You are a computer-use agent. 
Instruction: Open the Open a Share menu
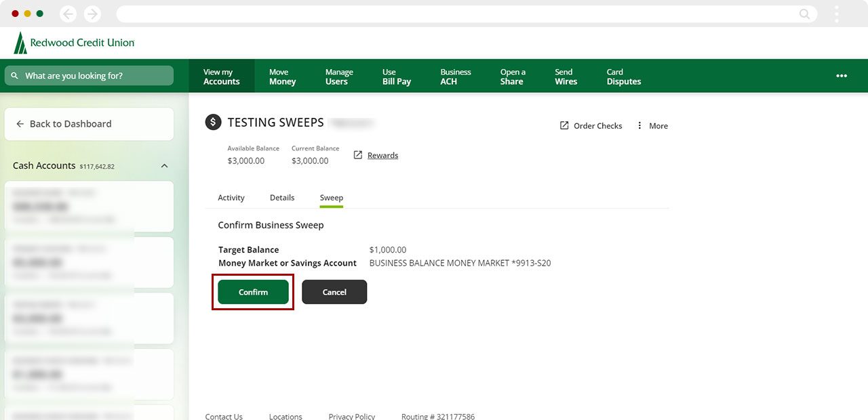tap(513, 76)
